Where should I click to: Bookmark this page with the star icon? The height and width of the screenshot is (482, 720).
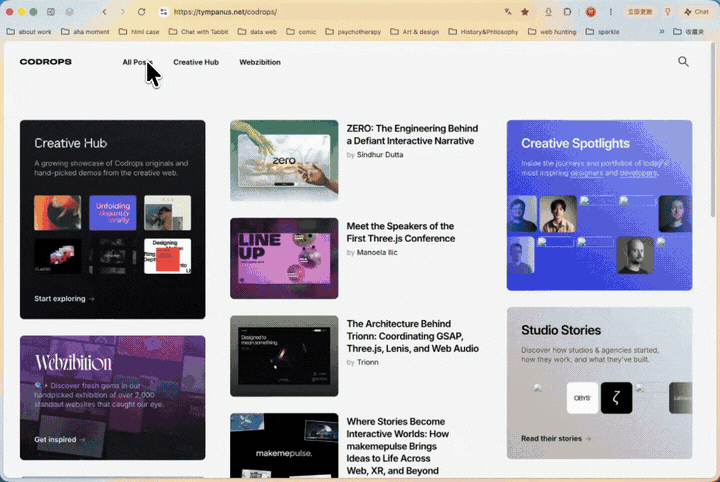pos(525,12)
